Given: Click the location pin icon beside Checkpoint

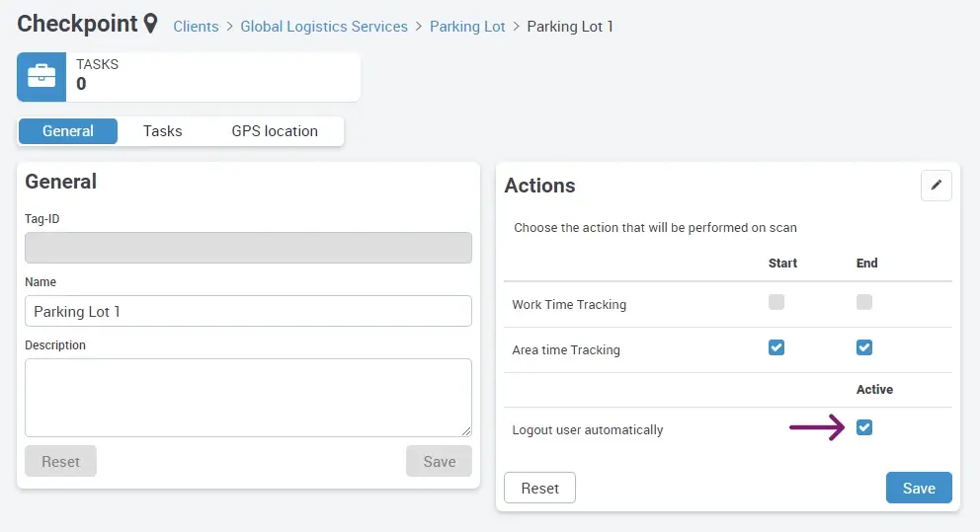Looking at the screenshot, I should tap(150, 25).
